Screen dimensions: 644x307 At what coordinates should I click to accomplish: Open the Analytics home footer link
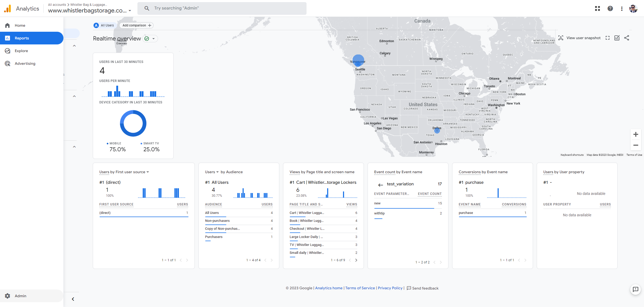(x=329, y=288)
